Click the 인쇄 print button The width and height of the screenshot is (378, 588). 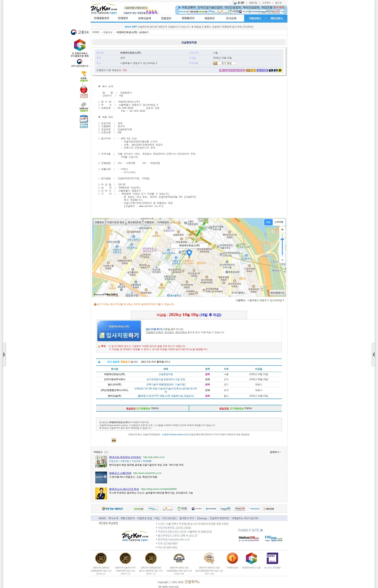point(251,70)
